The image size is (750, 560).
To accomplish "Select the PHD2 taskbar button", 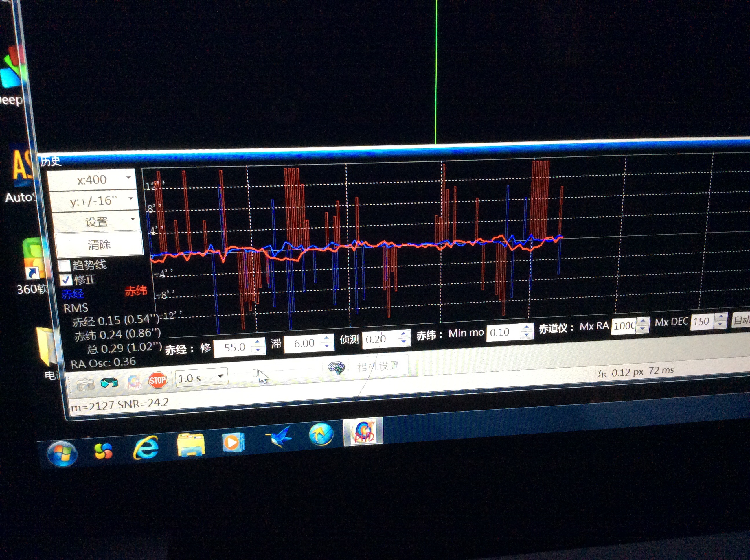I will pos(363,432).
